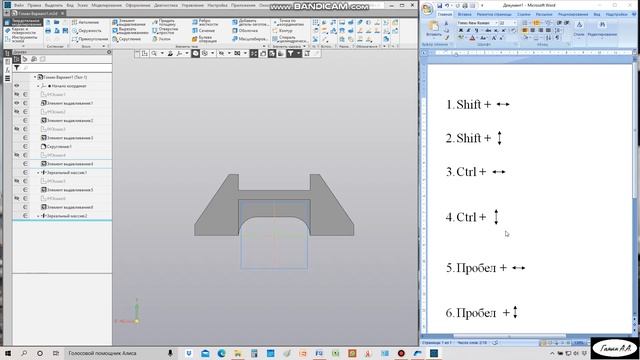Open file with folder icon in KOMPAS toolbar
The image size is (640, 360).
tap(56, 22)
